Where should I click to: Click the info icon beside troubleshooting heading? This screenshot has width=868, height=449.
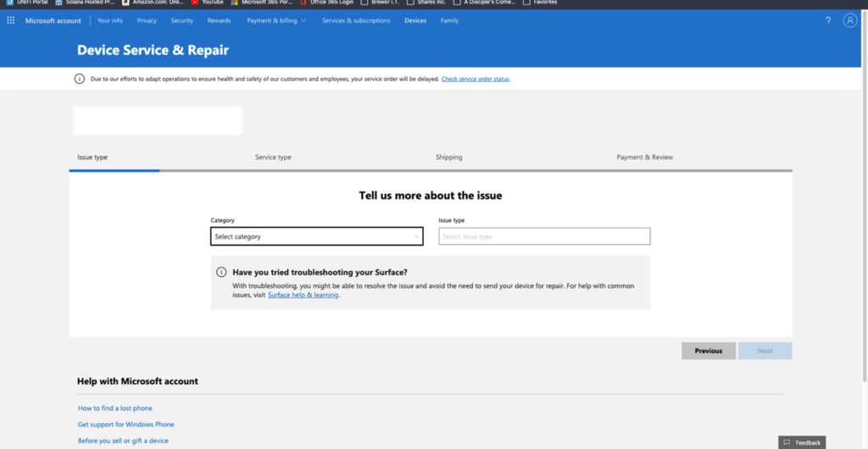[x=221, y=272]
